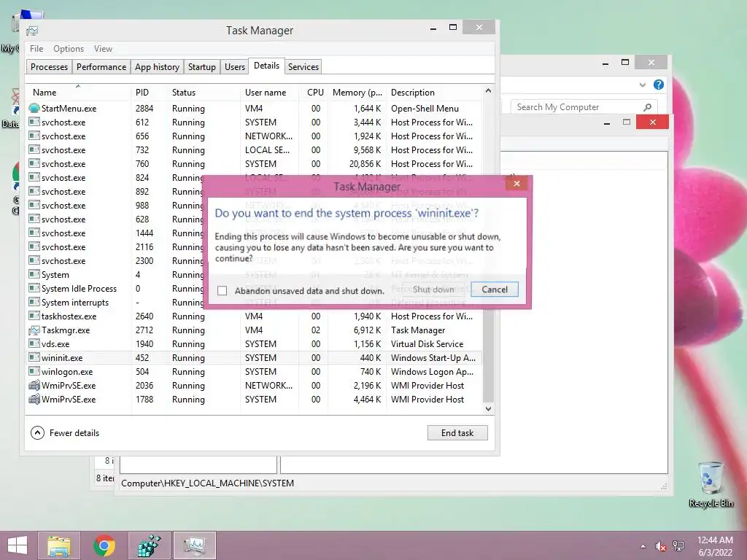747x560 pixels.
Task: Sort by the Status column header
Action: tap(204, 93)
